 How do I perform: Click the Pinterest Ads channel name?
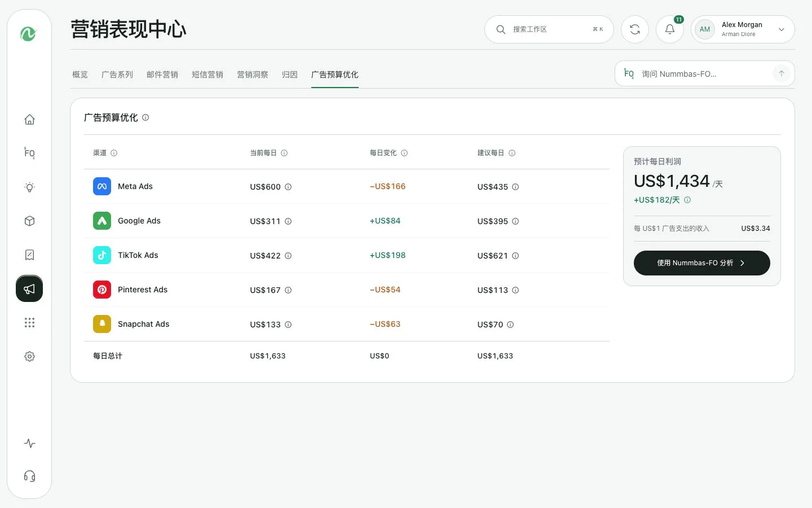[x=143, y=290]
